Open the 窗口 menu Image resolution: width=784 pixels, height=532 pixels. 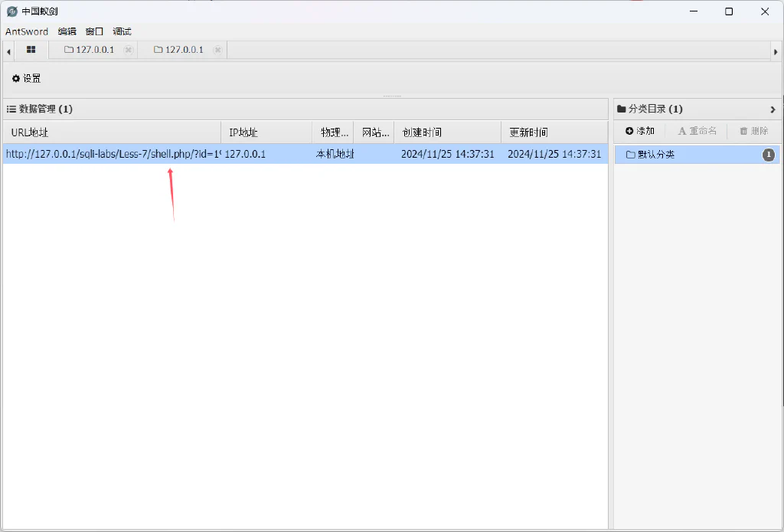coord(94,31)
